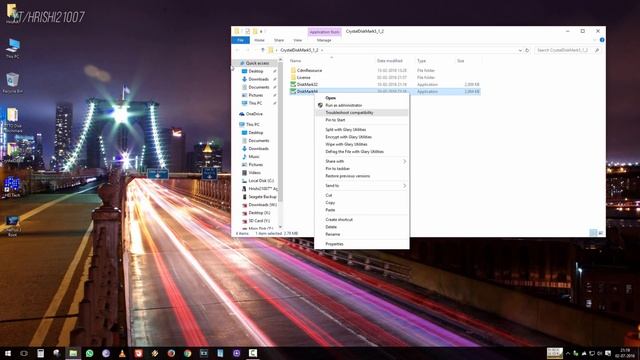Screen dimensions: 640x360
Task: Switch to the Home ribbon tab
Action: click(x=259, y=40)
